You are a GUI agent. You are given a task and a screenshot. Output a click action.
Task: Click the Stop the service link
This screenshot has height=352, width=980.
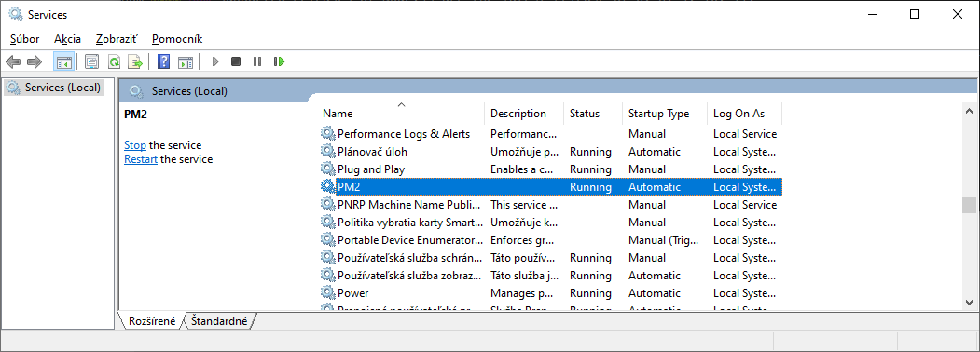pos(135,144)
